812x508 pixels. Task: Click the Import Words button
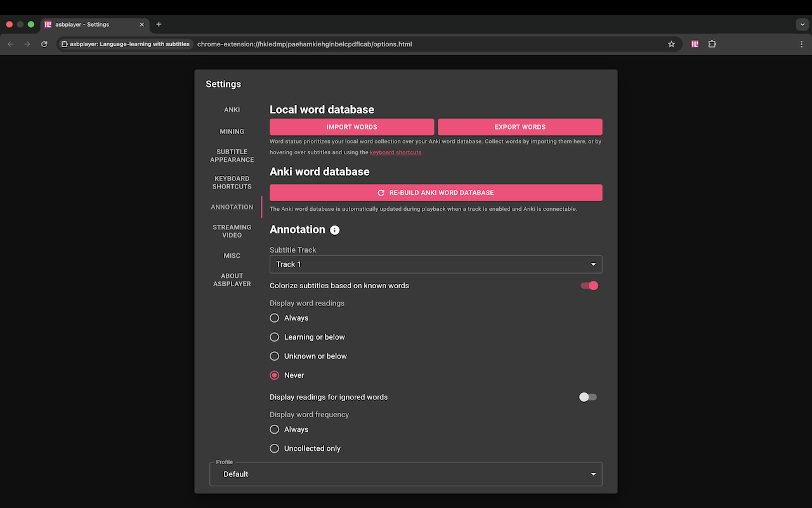[x=352, y=126]
